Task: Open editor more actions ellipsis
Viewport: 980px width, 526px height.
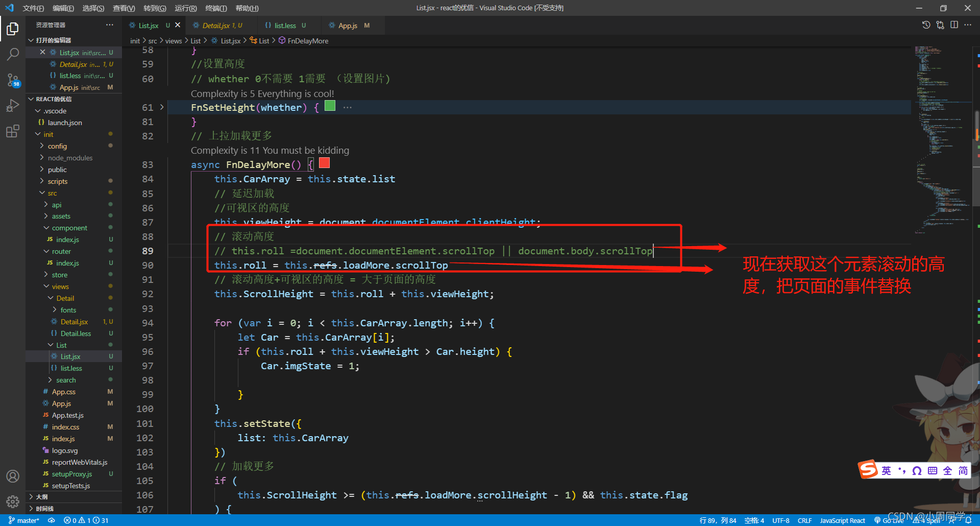Action: coord(968,25)
